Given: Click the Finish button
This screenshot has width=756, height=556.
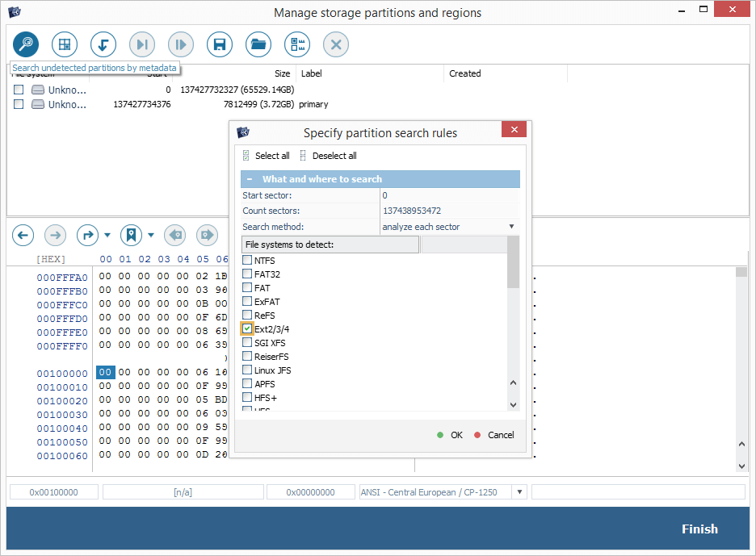Looking at the screenshot, I should pyautogui.click(x=699, y=529).
